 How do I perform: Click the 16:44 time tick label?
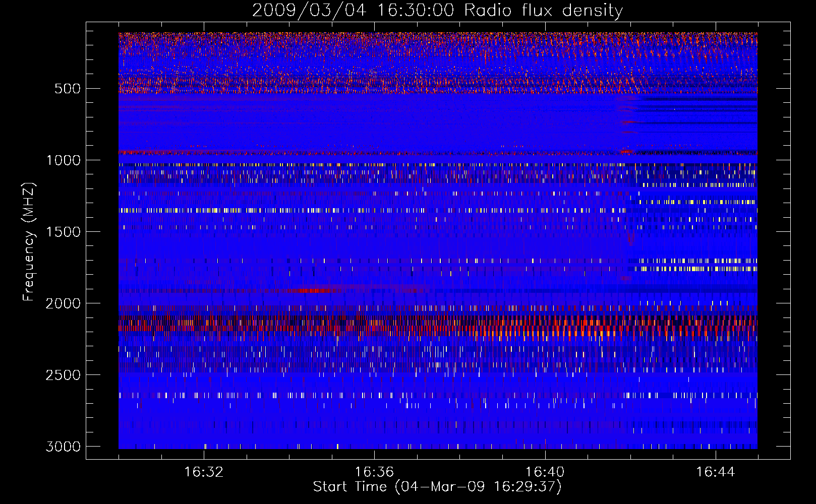pos(716,472)
